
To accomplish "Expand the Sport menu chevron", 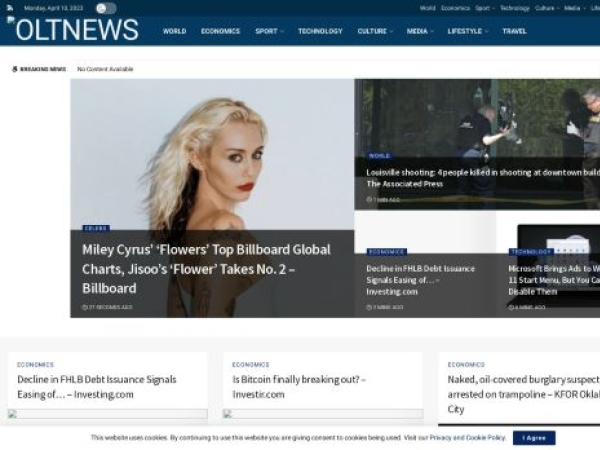I will click(282, 32).
